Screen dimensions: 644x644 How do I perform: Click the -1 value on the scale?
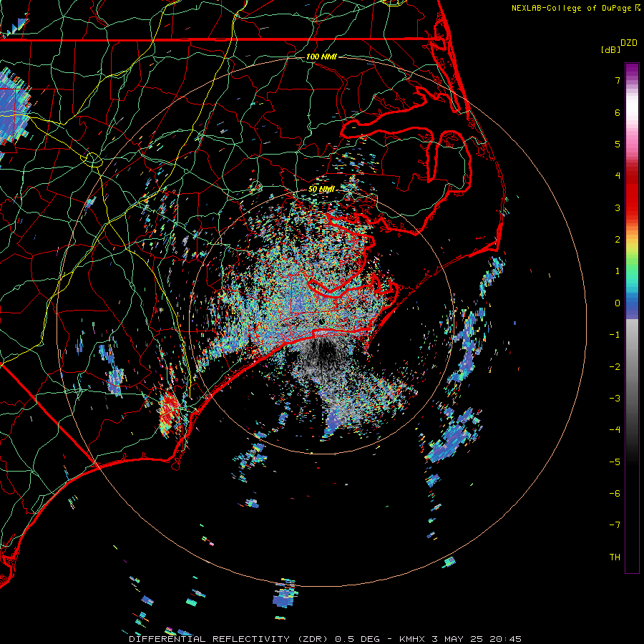(615, 335)
